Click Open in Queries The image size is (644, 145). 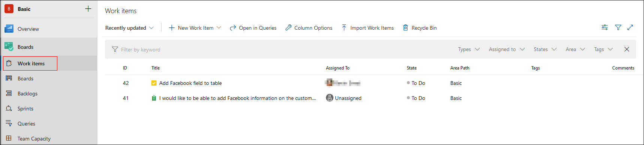click(x=253, y=28)
